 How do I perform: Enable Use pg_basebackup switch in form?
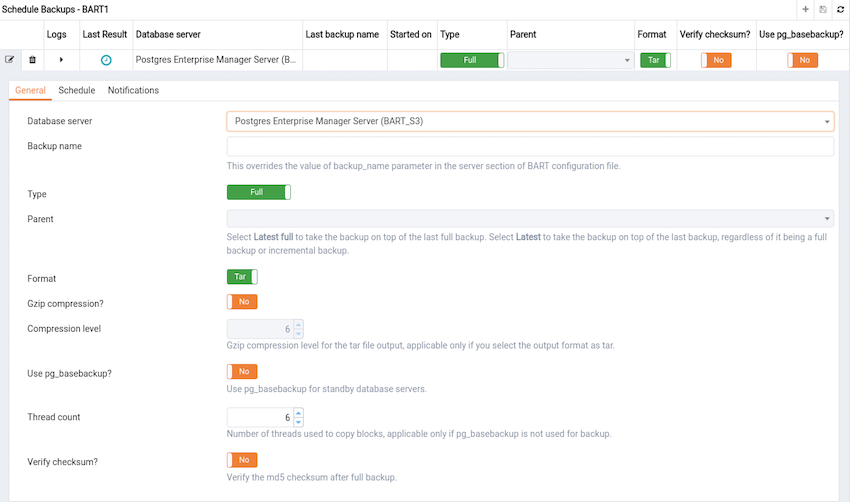[242, 372]
